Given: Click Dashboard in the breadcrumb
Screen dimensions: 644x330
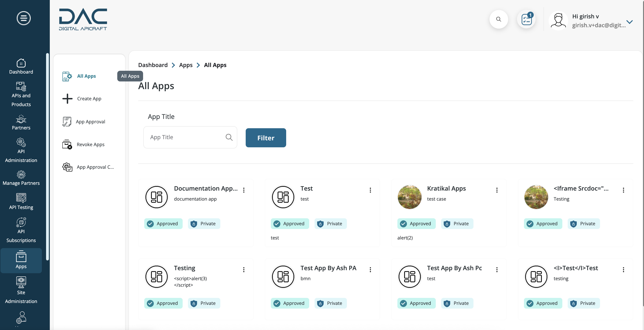Looking at the screenshot, I should pos(153,65).
